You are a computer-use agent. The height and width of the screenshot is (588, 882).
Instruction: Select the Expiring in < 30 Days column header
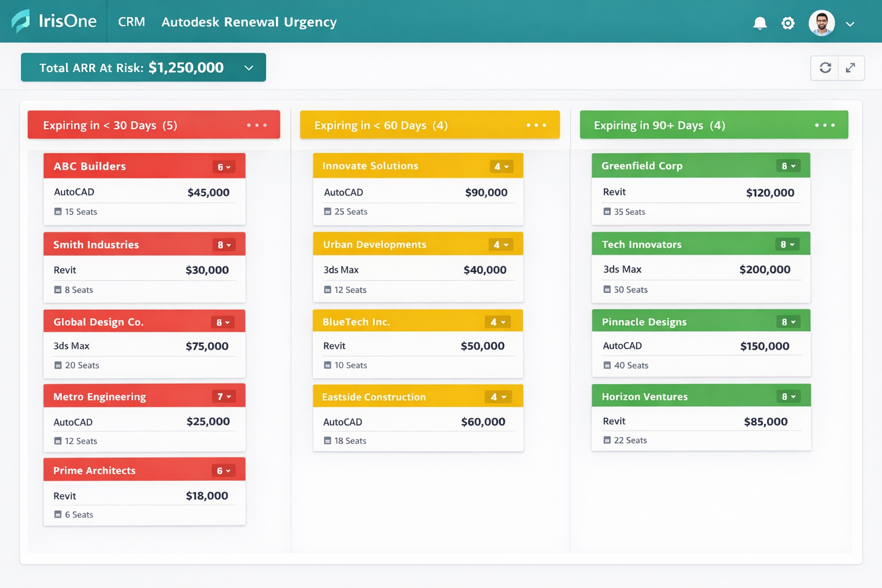point(154,125)
